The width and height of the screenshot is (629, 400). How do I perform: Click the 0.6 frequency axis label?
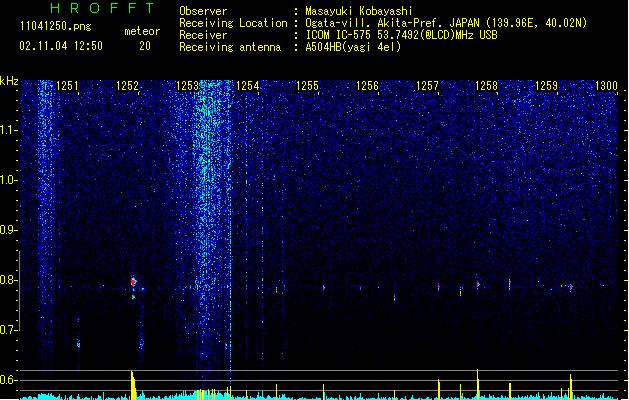[x=8, y=380]
